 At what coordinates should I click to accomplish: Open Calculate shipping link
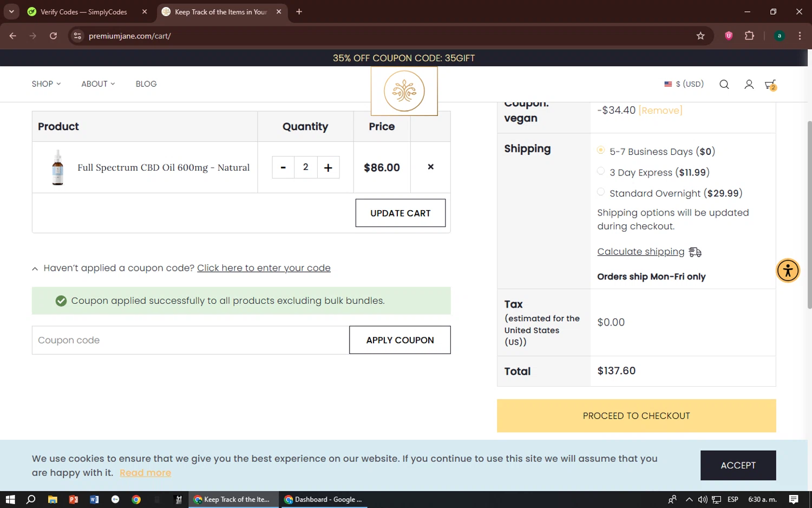(641, 251)
